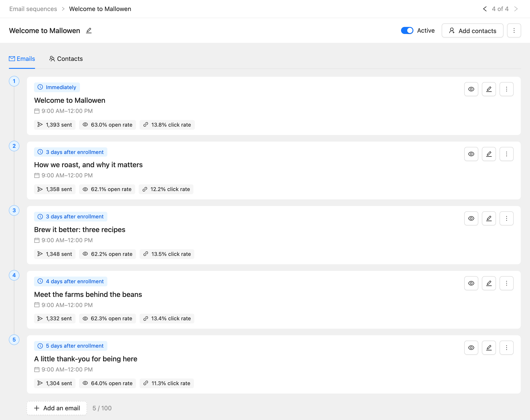The height and width of the screenshot is (420, 530).
Task: Edit the Welcome to Mallowen email step
Action: click(489, 89)
